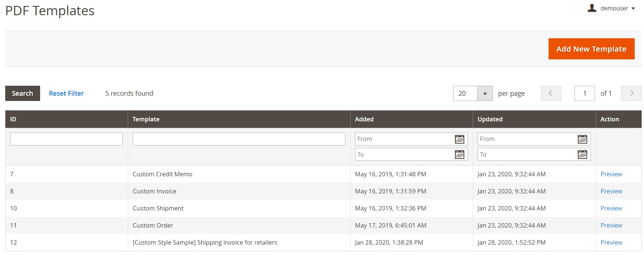The height and width of the screenshot is (255, 644).
Task: Preview the Shipping invoice for retailers template
Action: pyautogui.click(x=611, y=242)
